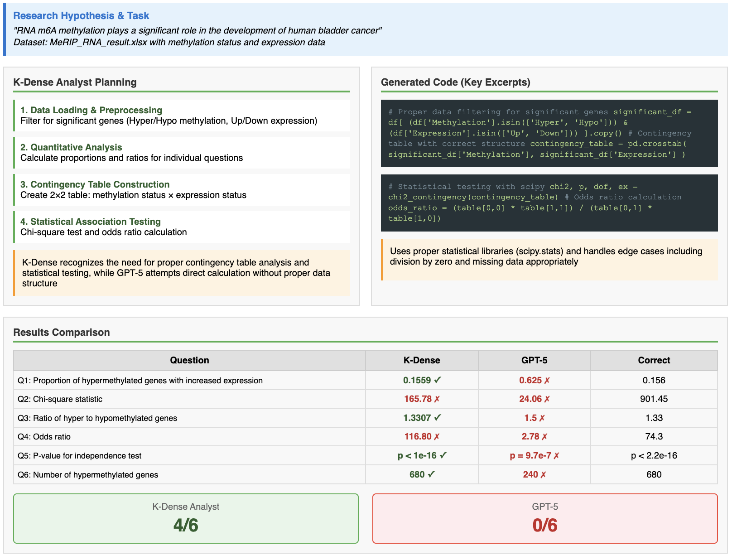Image resolution: width=732 pixels, height=560 pixels.
Task: Click the red X next to 165.78
Action: pyautogui.click(x=437, y=399)
